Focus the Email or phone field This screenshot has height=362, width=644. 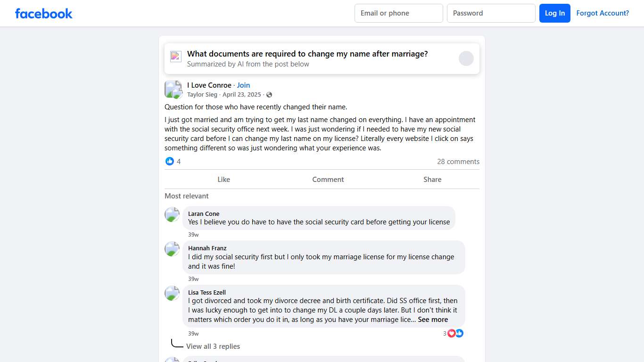pyautogui.click(x=398, y=13)
